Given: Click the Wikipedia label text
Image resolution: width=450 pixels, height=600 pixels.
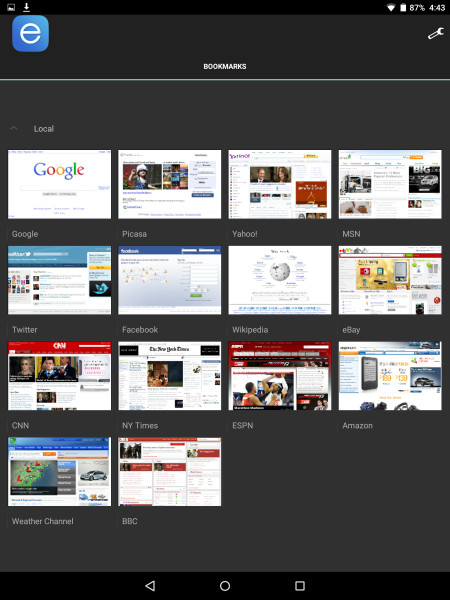Looking at the screenshot, I should [x=250, y=330].
